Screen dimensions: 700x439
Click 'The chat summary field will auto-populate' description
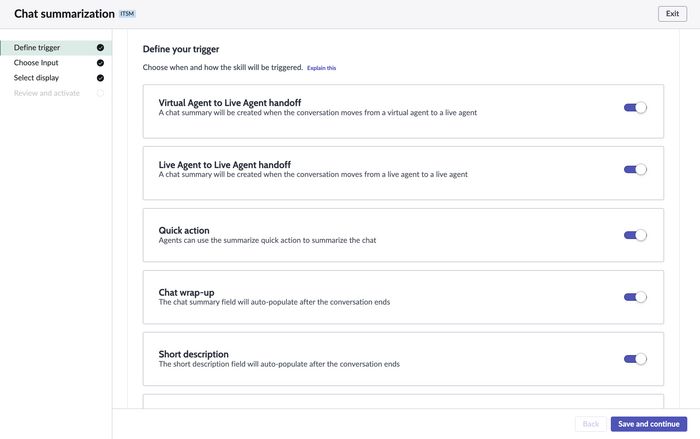(274, 302)
